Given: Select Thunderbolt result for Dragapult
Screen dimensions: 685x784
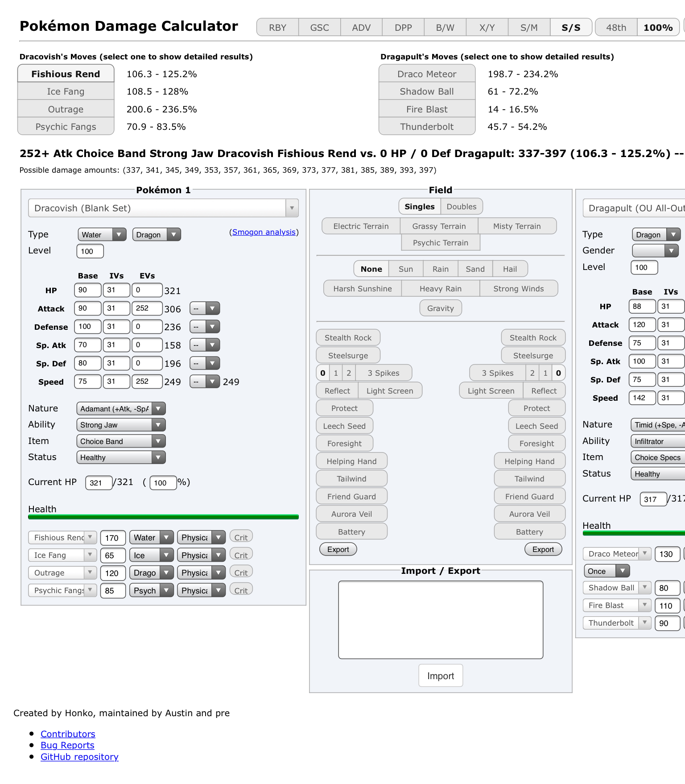Looking at the screenshot, I should pyautogui.click(x=427, y=127).
